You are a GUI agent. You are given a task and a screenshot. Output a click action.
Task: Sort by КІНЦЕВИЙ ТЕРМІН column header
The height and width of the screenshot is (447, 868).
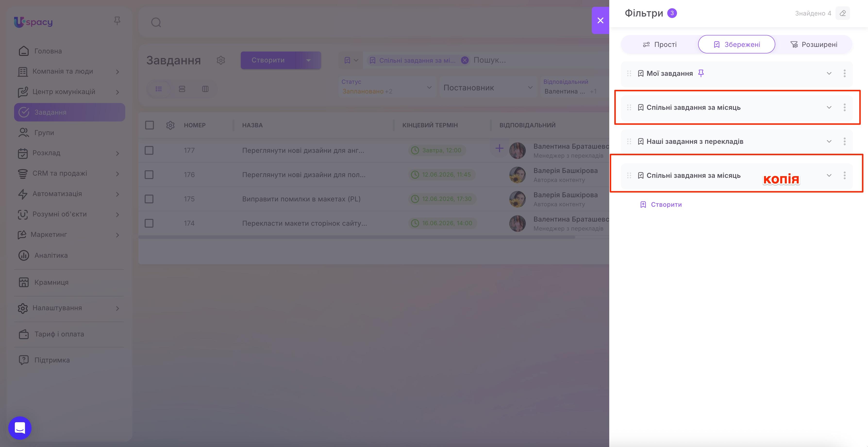[430, 125]
